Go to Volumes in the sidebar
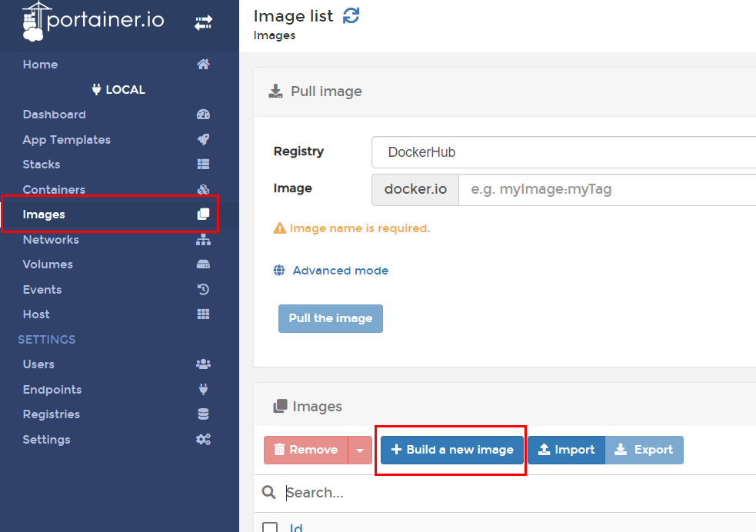The image size is (756, 532). pos(48,264)
